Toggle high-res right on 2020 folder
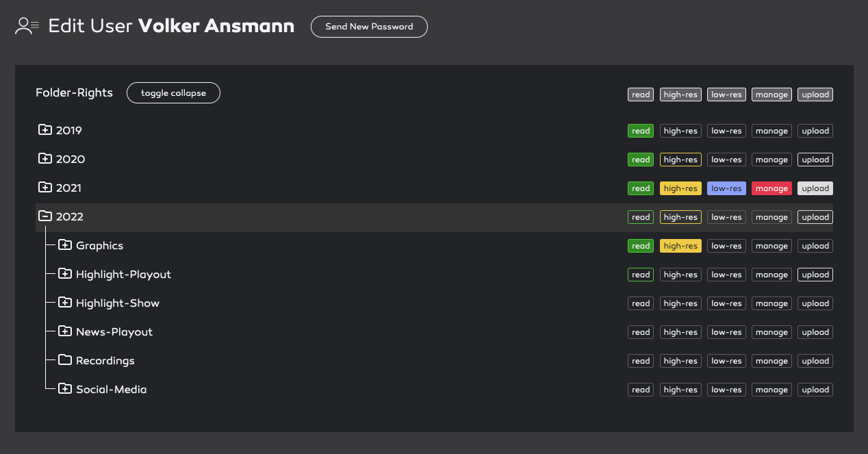This screenshot has height=454, width=868. (x=680, y=160)
